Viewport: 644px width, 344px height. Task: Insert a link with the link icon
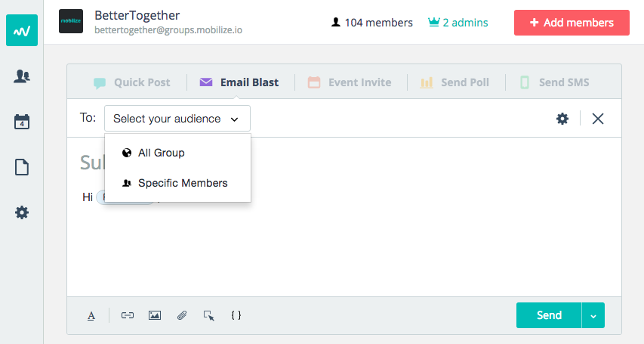pos(128,315)
